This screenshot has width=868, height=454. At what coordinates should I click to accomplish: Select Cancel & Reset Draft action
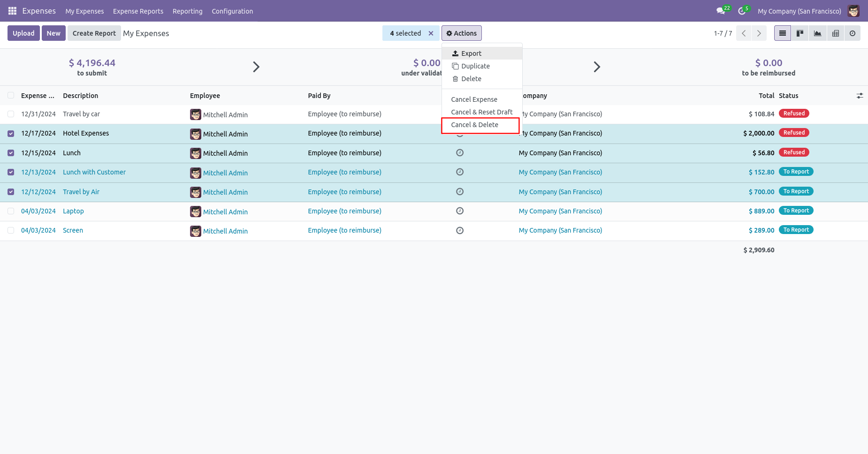(482, 112)
